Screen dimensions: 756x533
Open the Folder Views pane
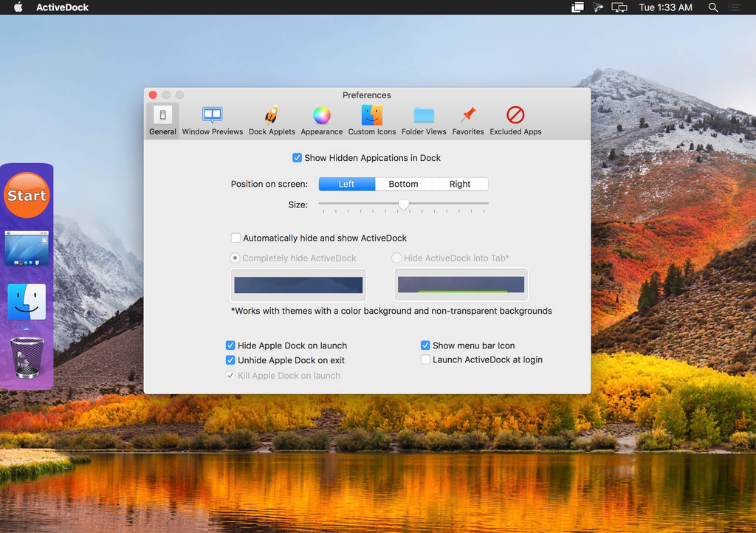click(x=424, y=120)
